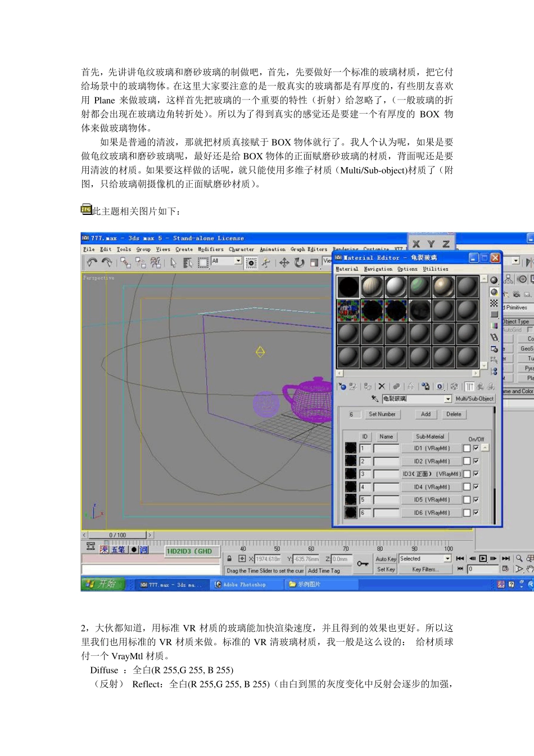Screen dimensions: 534x756
Task: Click the Add button
Action: tap(426, 414)
